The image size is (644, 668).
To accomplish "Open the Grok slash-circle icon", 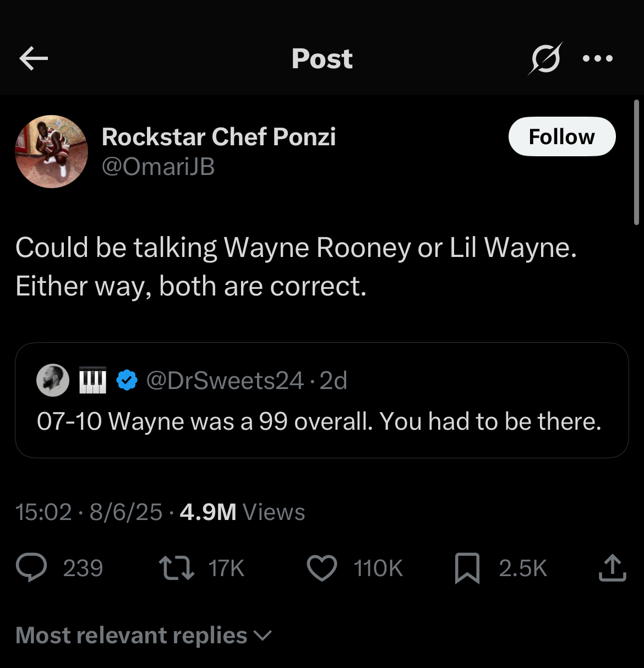I will 545,58.
